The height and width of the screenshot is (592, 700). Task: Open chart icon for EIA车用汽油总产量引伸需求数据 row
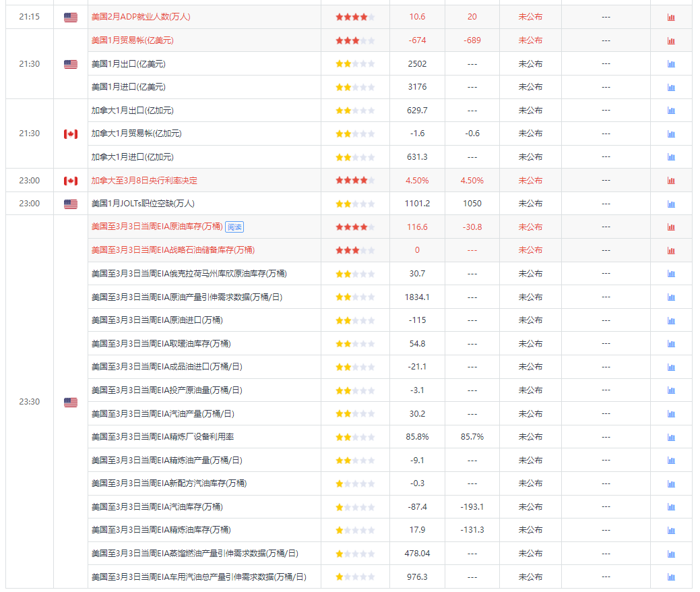[x=671, y=576]
